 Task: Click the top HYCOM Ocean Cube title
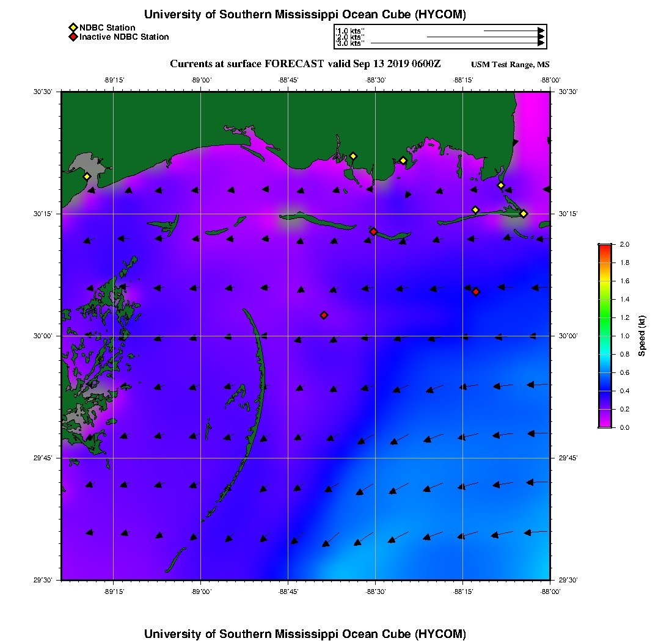coord(305,14)
